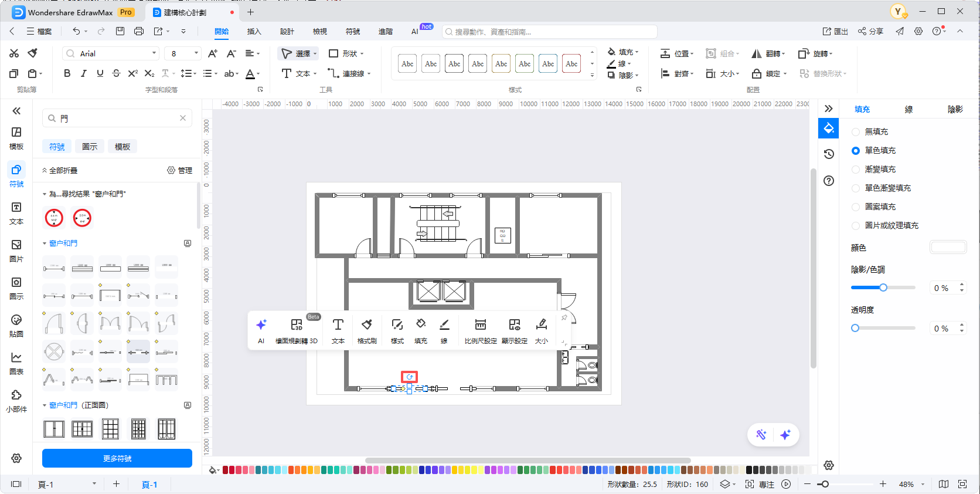Click the 比例尺設定 scale settings icon
Viewport: 980px width, 494px height.
(480, 330)
